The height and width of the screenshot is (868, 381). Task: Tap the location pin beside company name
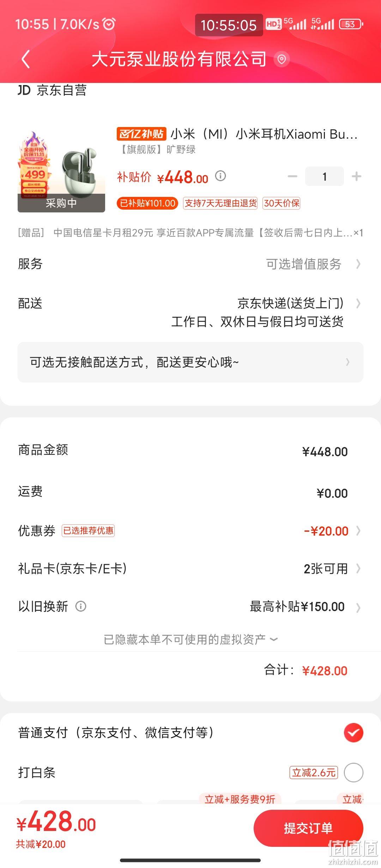282,59
